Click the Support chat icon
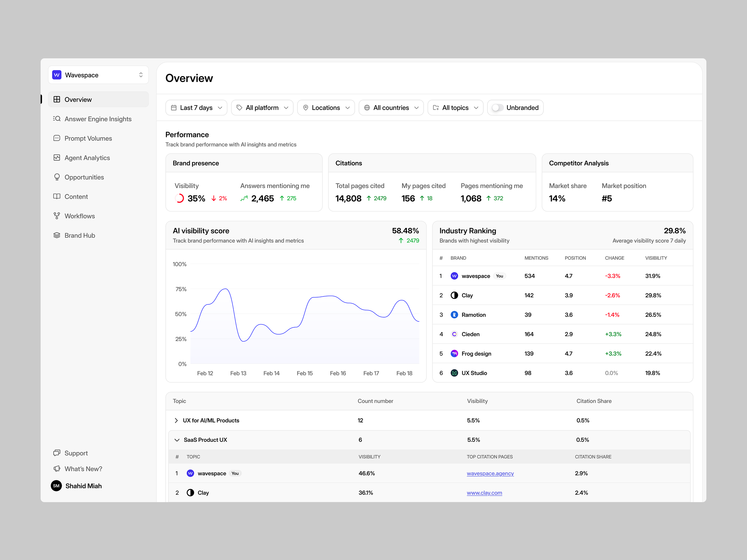Screen dimensions: 747x560 (57, 453)
